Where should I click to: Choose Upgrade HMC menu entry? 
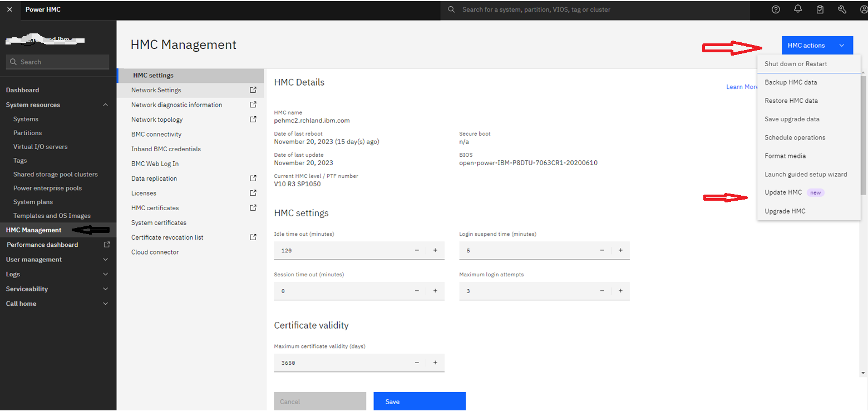(x=809, y=211)
